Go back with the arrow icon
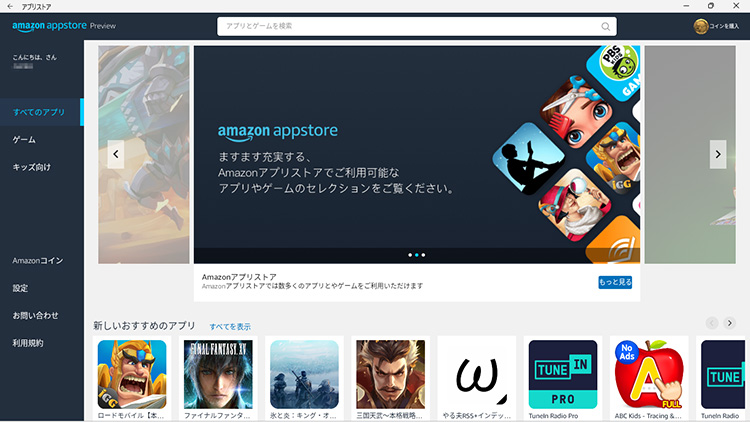This screenshot has width=750, height=422. [x=10, y=6]
